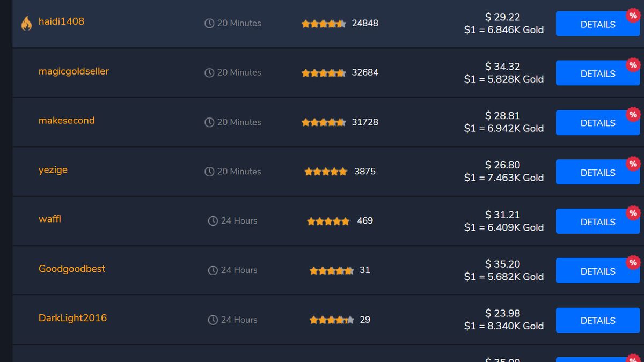Viewport: 644px width, 362px height.
Task: Open magicgoldseller's seller page
Action: point(74,70)
